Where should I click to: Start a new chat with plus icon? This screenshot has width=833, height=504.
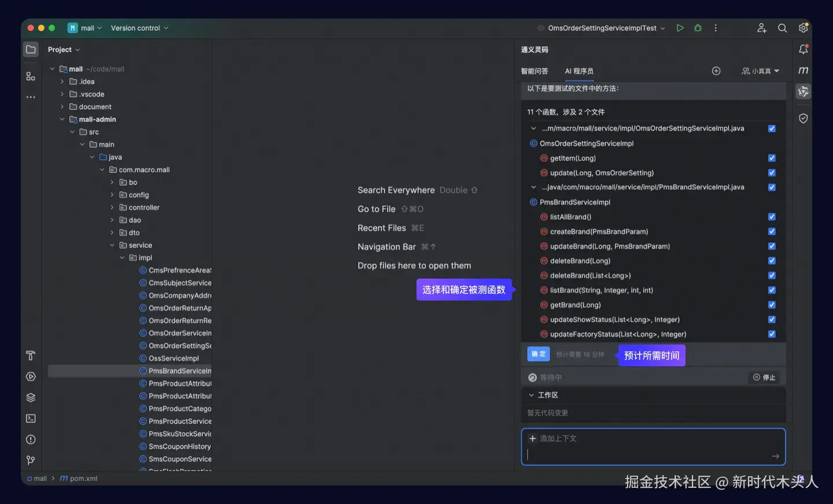pyautogui.click(x=716, y=71)
